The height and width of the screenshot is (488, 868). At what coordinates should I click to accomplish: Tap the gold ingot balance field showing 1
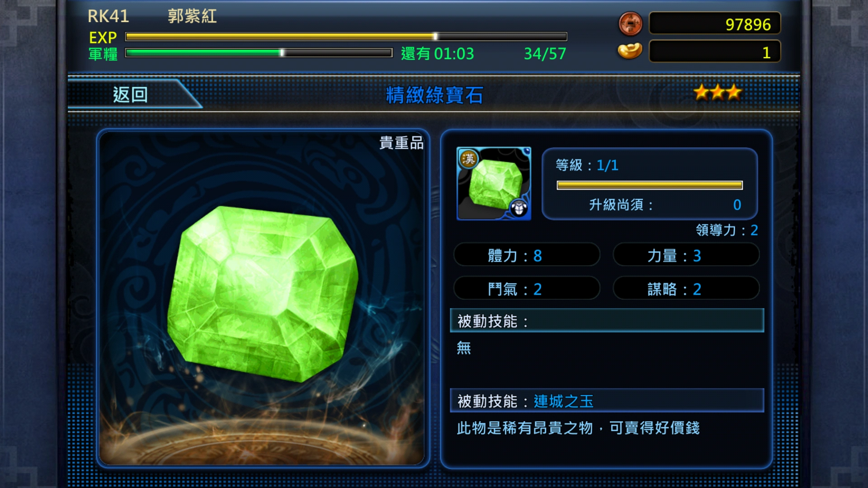click(715, 52)
